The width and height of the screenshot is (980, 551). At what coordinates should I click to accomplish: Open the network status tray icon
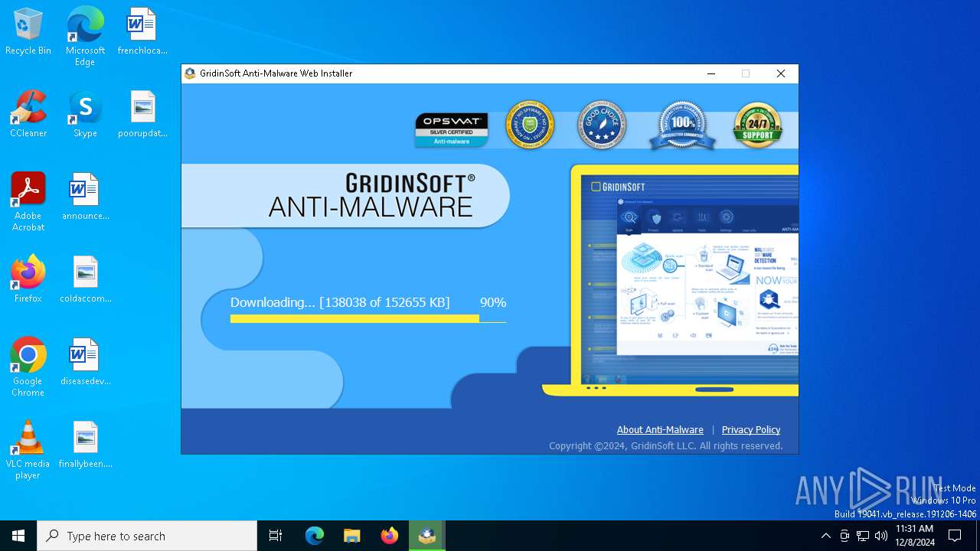point(863,536)
